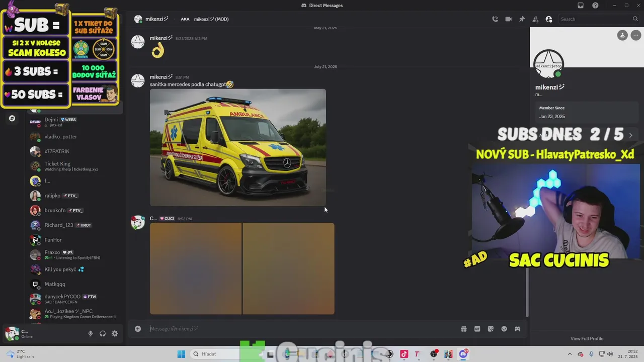
Task: Open the three-dot More menu on the profile banner
Action: (635, 35)
